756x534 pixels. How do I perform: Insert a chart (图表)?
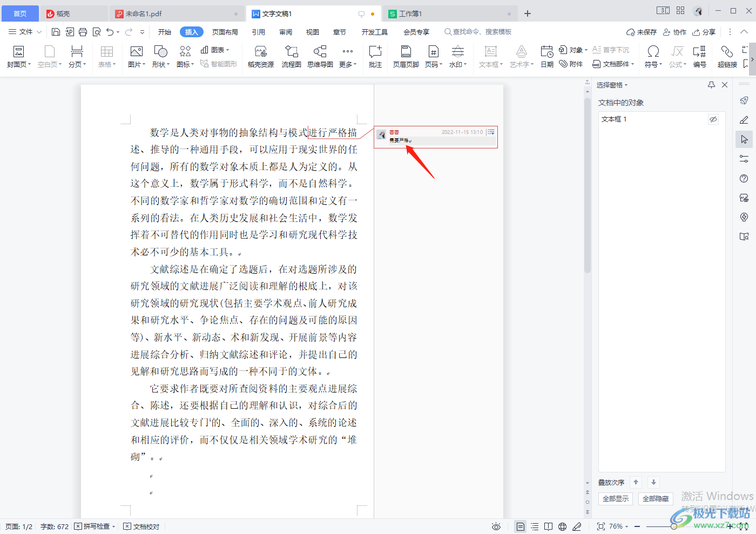(215, 50)
